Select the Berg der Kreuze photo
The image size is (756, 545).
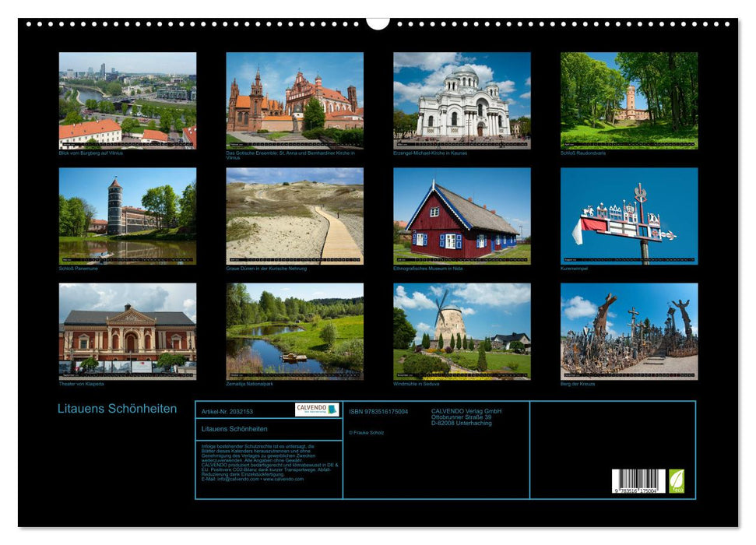[629, 331]
